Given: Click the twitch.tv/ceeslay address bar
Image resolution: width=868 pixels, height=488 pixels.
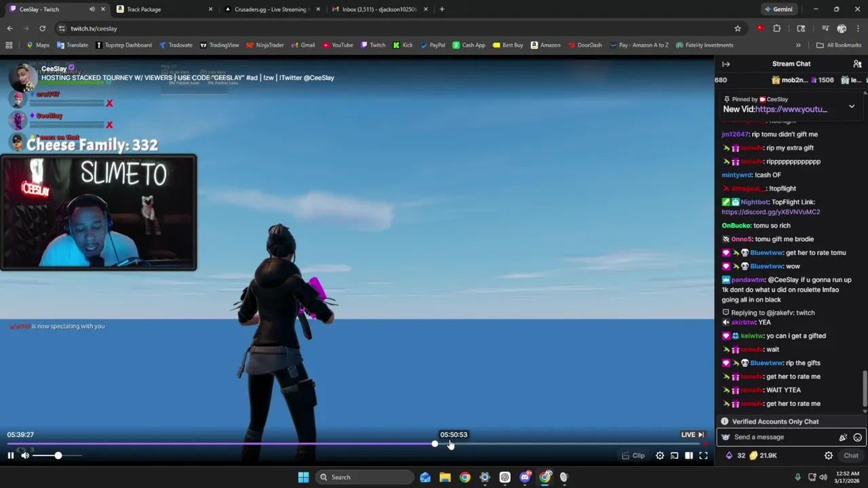Looking at the screenshot, I should click(x=393, y=28).
